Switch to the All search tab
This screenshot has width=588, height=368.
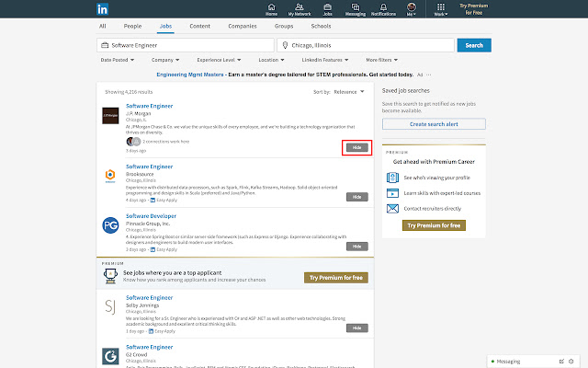click(x=102, y=26)
